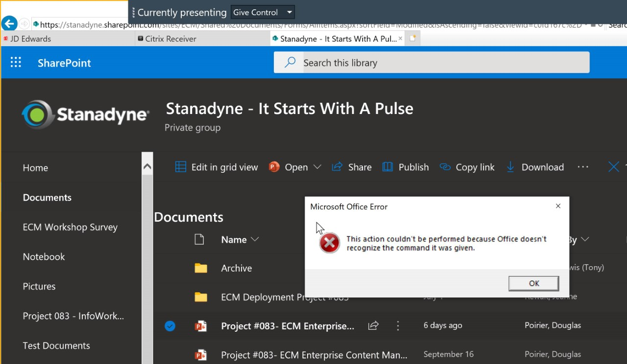Viewport: 627px width, 364px height.
Task: Open the Give Control dropdown
Action: tap(263, 12)
